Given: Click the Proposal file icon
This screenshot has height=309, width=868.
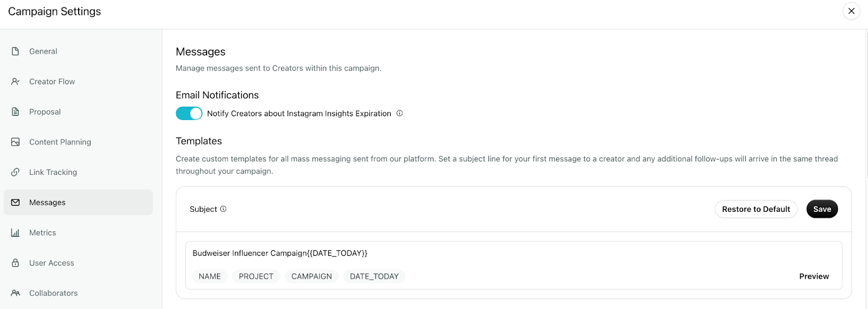Looking at the screenshot, I should tap(15, 112).
